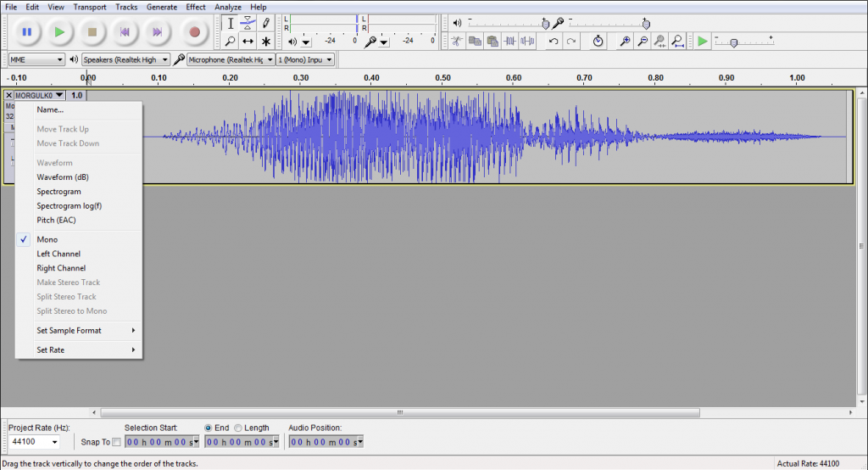The height and width of the screenshot is (470, 868).
Task: Select the Draw (pencil) tool
Action: (x=265, y=23)
